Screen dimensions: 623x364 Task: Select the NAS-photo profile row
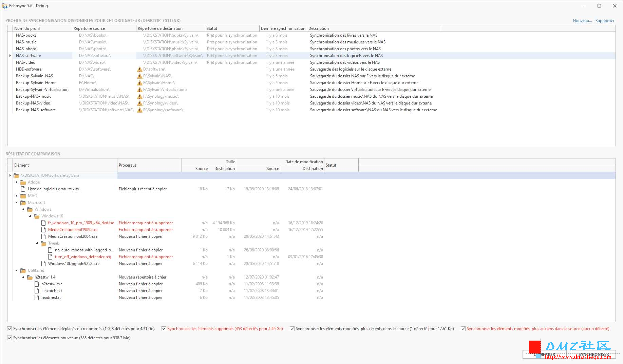coord(311,49)
